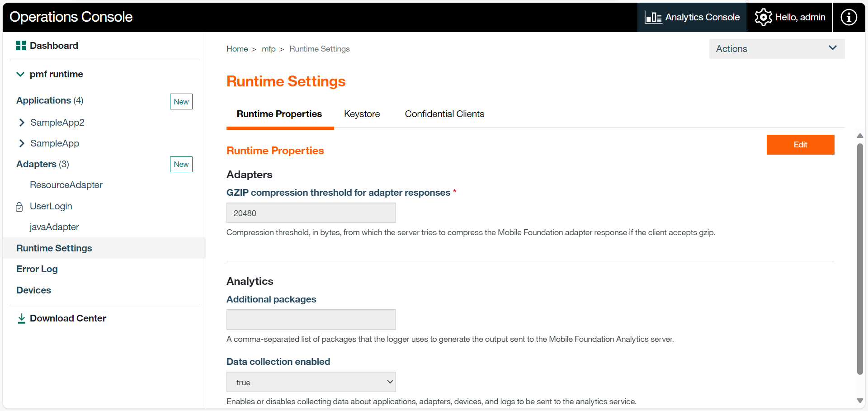Screen dimensions: 868x411
Task: Open the Analytics Console chart icon
Action: click(653, 18)
